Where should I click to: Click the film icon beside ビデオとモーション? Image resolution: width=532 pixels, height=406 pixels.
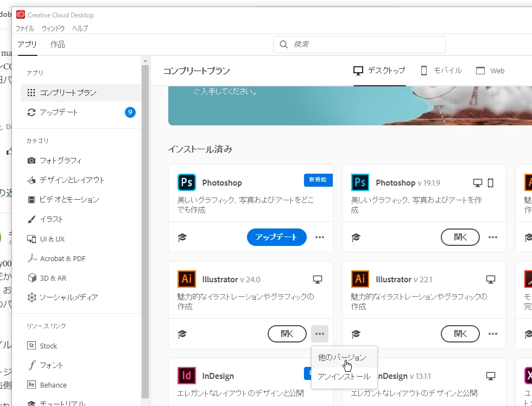[31, 199]
